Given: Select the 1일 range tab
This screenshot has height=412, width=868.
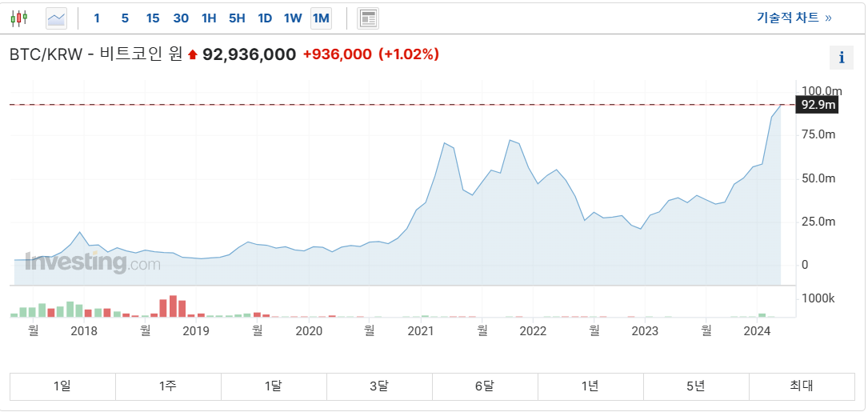Looking at the screenshot, I should [62, 386].
